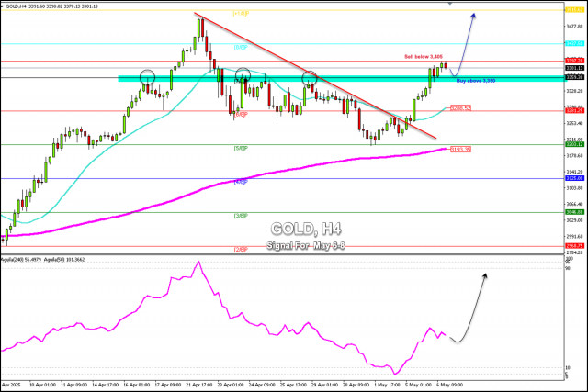Click the GOLD,H4 symbol header text
This screenshot has height=392, width=588.
pyautogui.click(x=15, y=6)
